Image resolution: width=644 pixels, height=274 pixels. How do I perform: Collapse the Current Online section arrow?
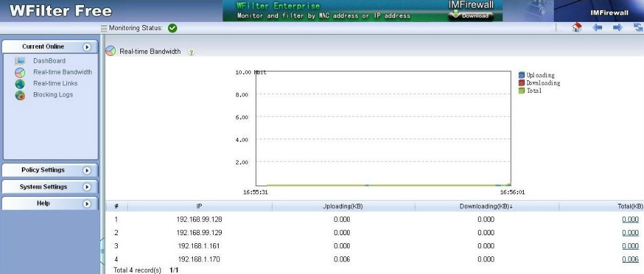(86, 47)
